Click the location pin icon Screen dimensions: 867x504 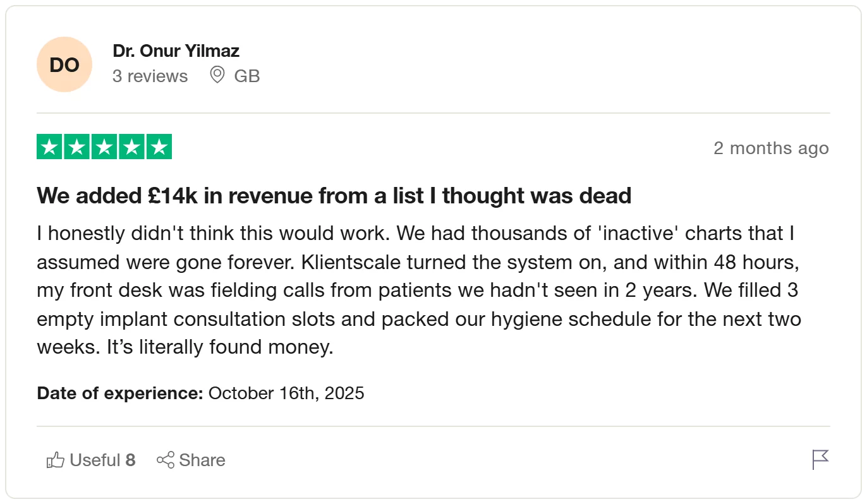(x=217, y=76)
